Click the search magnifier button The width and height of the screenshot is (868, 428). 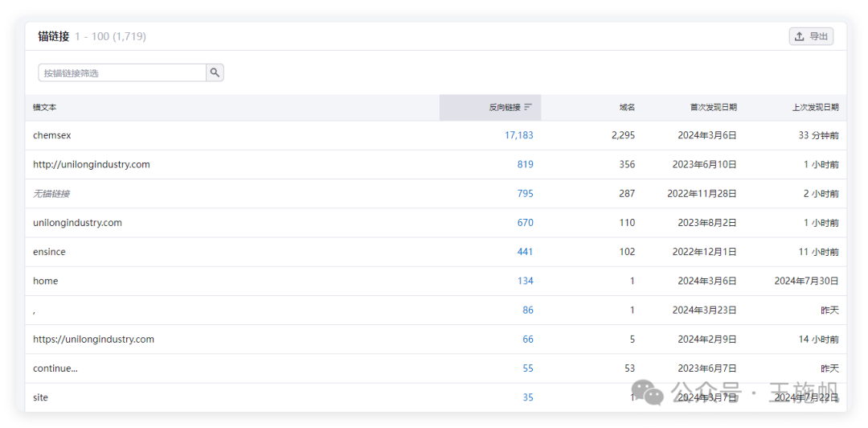pyautogui.click(x=215, y=72)
